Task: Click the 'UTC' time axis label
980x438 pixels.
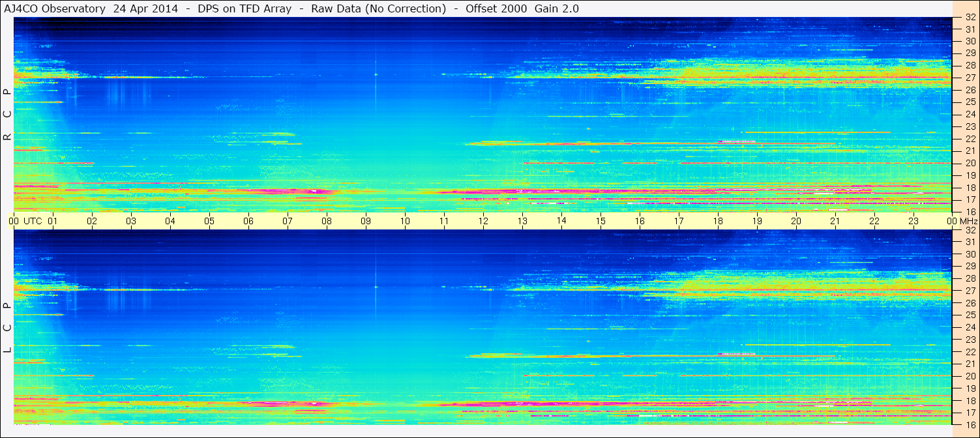Action: coord(33,221)
